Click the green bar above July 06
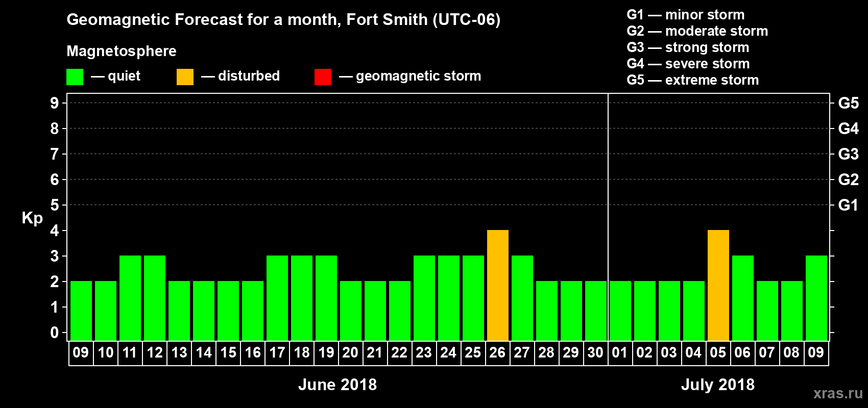Viewport: 868px width, 408px height. click(x=743, y=298)
